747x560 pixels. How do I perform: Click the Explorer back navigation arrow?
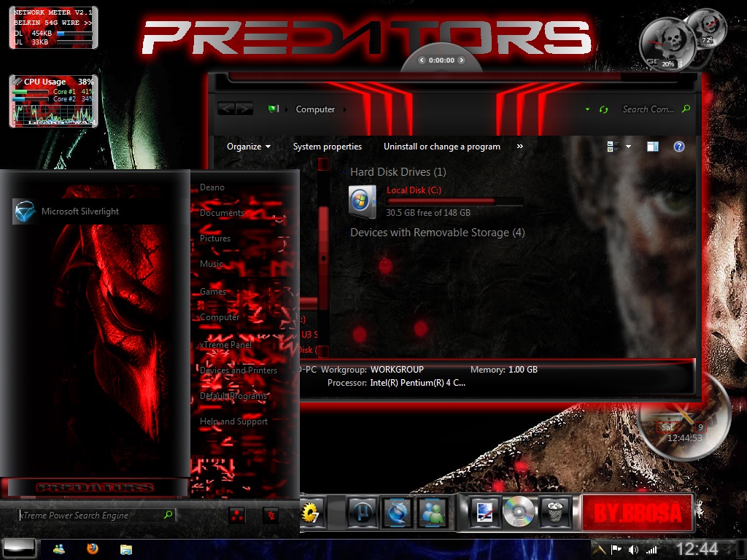226,109
